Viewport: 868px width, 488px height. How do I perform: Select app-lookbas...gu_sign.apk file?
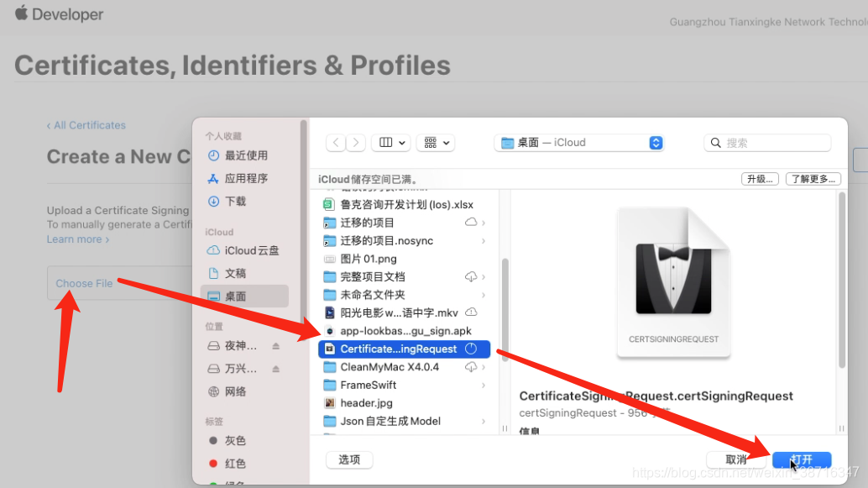tap(404, 331)
